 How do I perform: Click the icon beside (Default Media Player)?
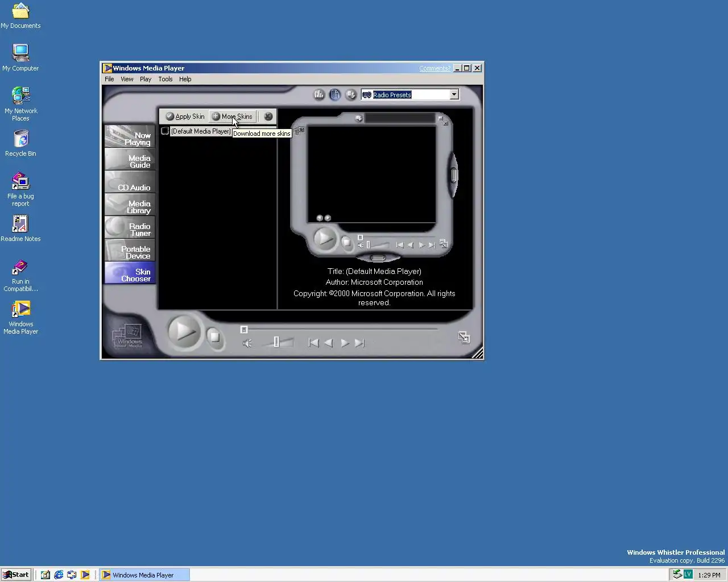tap(165, 131)
